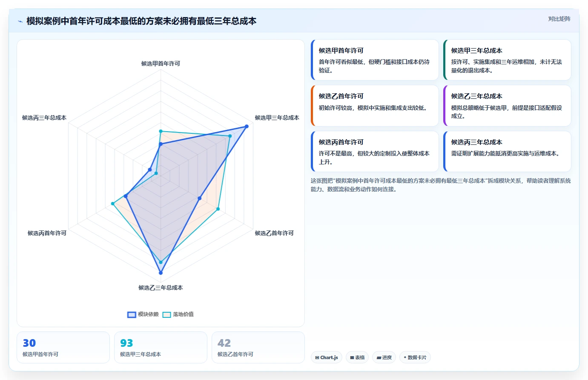Click radar axis label 候选乙三年总成本
The height and width of the screenshot is (380, 588).
161,288
